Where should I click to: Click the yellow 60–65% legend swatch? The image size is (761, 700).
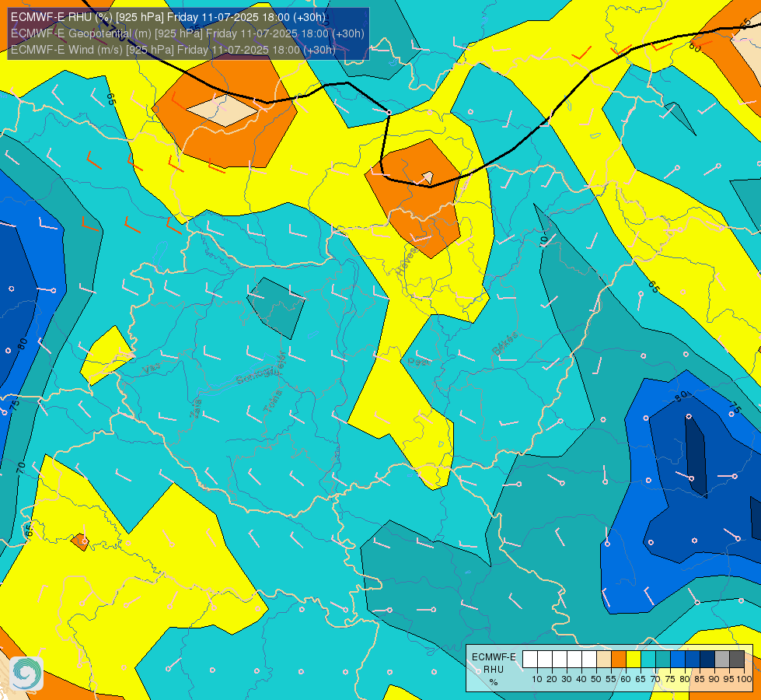pos(634,660)
